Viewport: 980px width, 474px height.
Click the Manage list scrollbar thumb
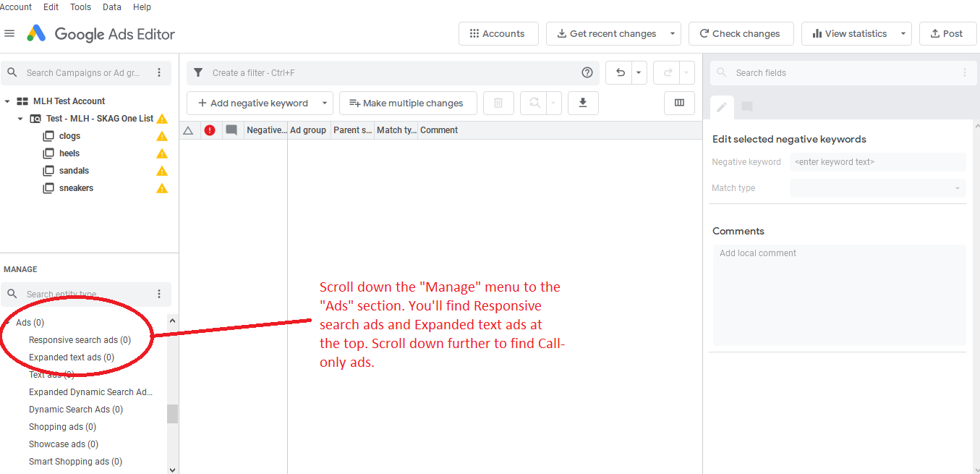click(172, 413)
